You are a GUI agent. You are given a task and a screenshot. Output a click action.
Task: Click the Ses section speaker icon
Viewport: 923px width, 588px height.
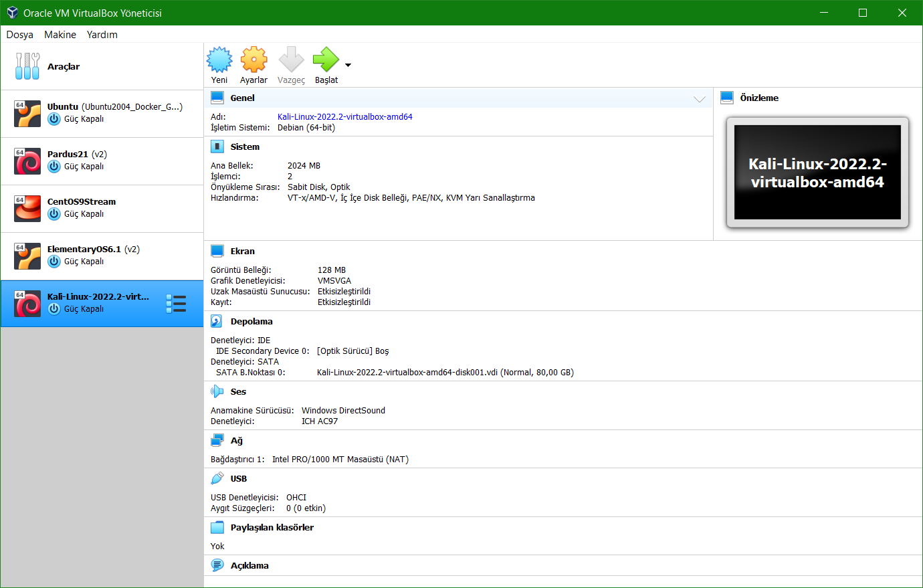pos(217,391)
